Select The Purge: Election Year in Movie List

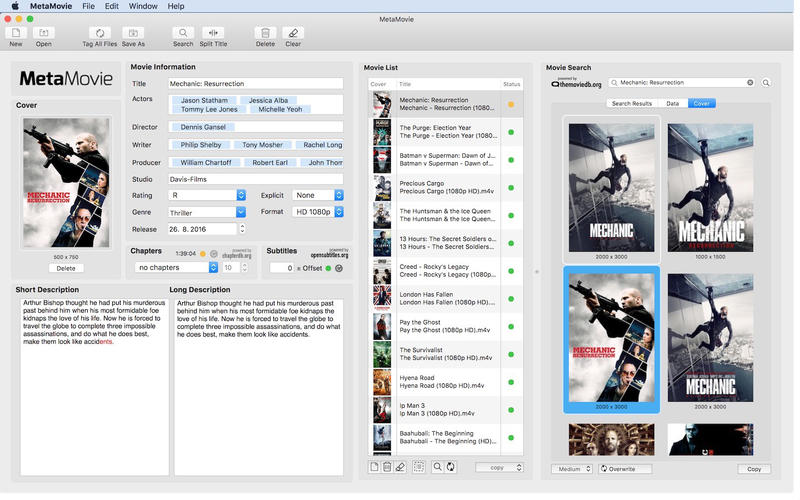440,132
